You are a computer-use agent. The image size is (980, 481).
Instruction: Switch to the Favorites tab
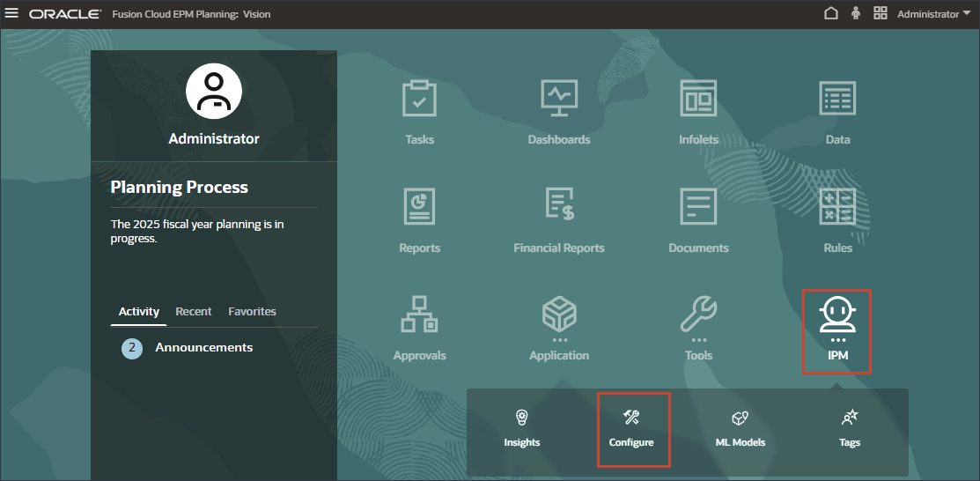pos(252,312)
